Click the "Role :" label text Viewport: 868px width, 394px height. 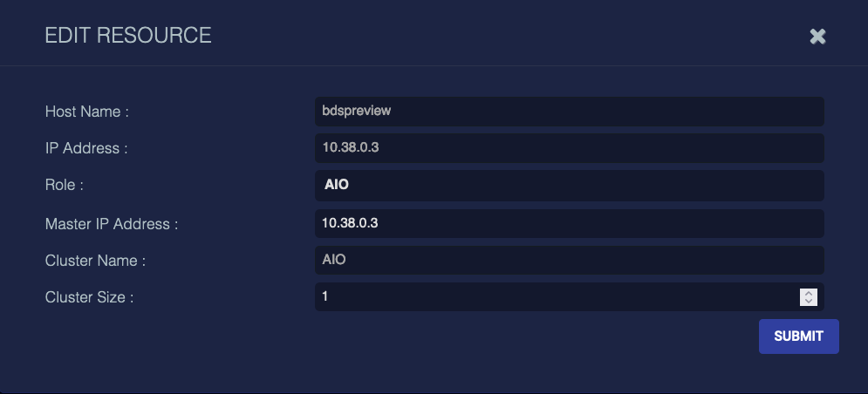point(64,186)
